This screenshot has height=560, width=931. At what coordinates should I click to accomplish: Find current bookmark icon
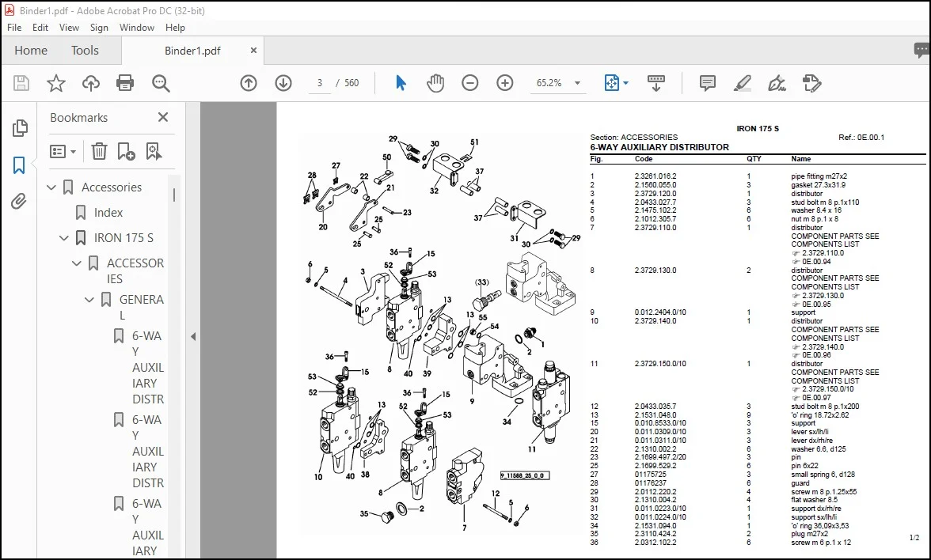[154, 151]
